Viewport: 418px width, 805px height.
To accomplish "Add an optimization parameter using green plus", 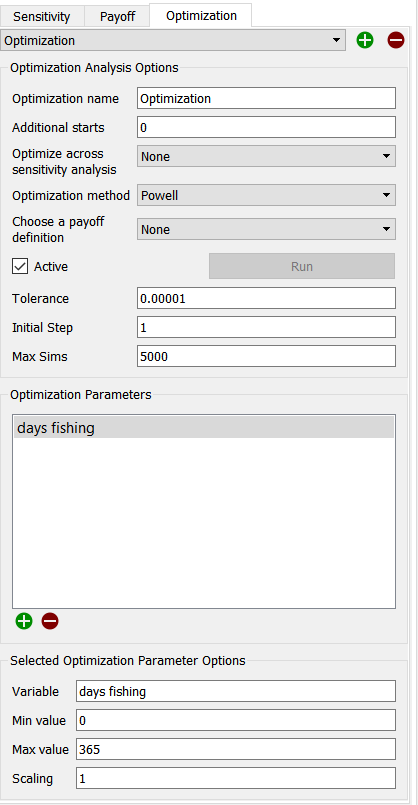I will pyautogui.click(x=24, y=621).
